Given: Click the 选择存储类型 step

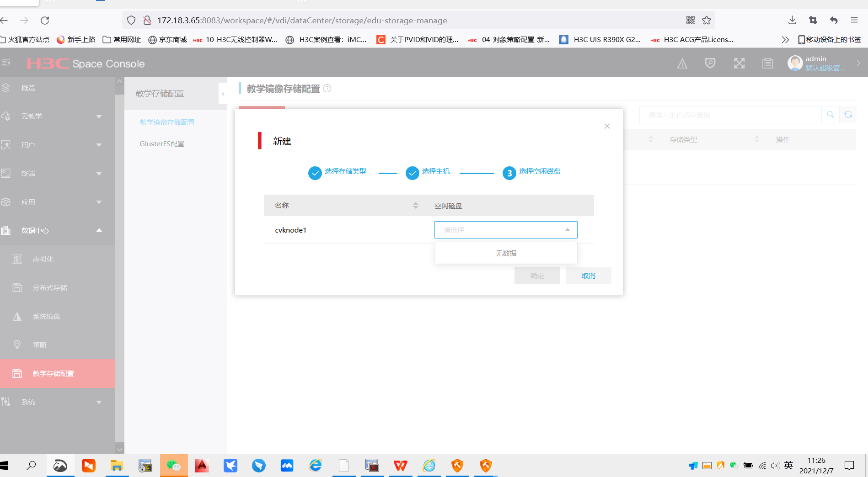Looking at the screenshot, I should (338, 172).
